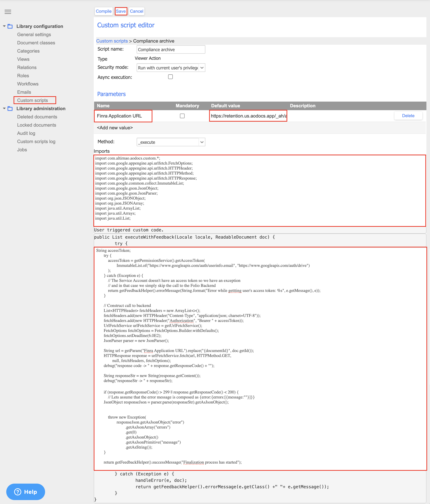Open Audit log in sidebar
The height and width of the screenshot is (504, 430).
pyautogui.click(x=26, y=133)
